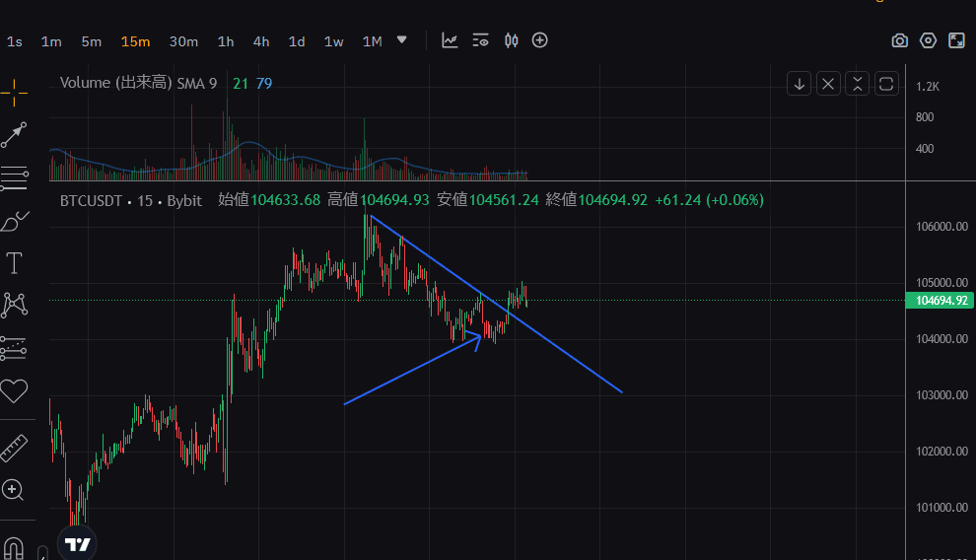Pick the ruler measure tool
This screenshot has height=560, width=976.
(x=14, y=449)
